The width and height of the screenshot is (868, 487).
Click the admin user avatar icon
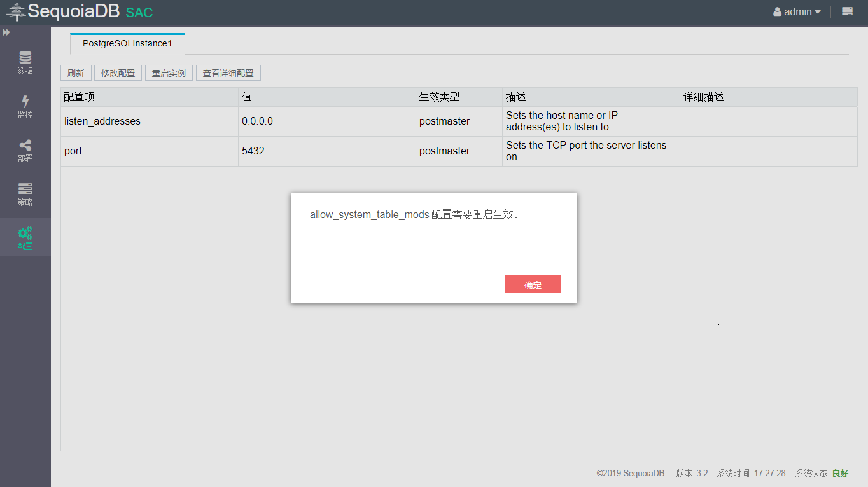point(777,12)
